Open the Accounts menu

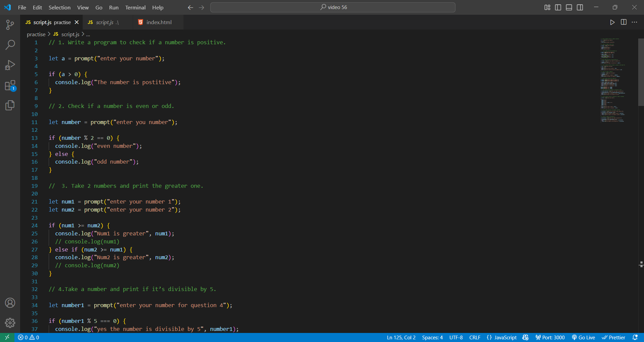click(10, 303)
